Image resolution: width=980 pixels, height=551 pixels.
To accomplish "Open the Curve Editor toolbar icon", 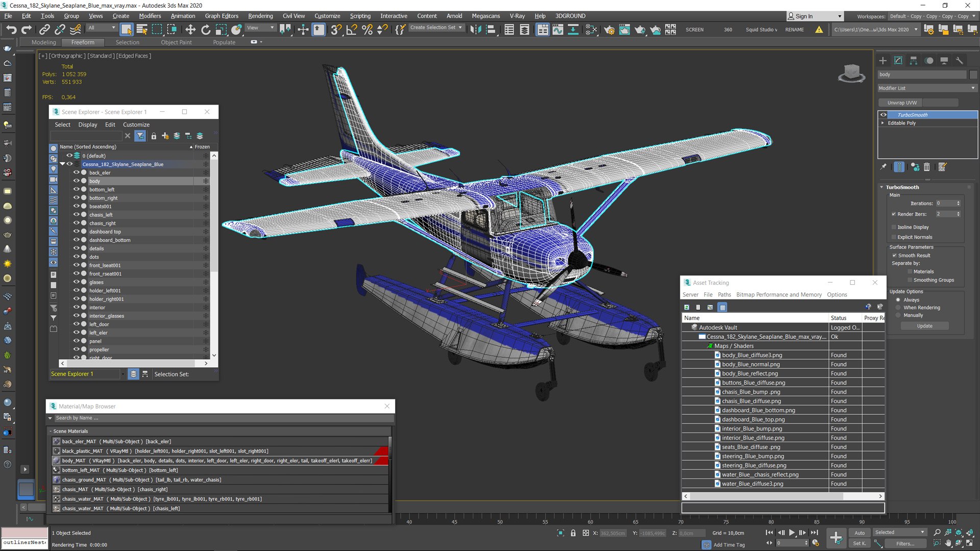I will coord(557,30).
